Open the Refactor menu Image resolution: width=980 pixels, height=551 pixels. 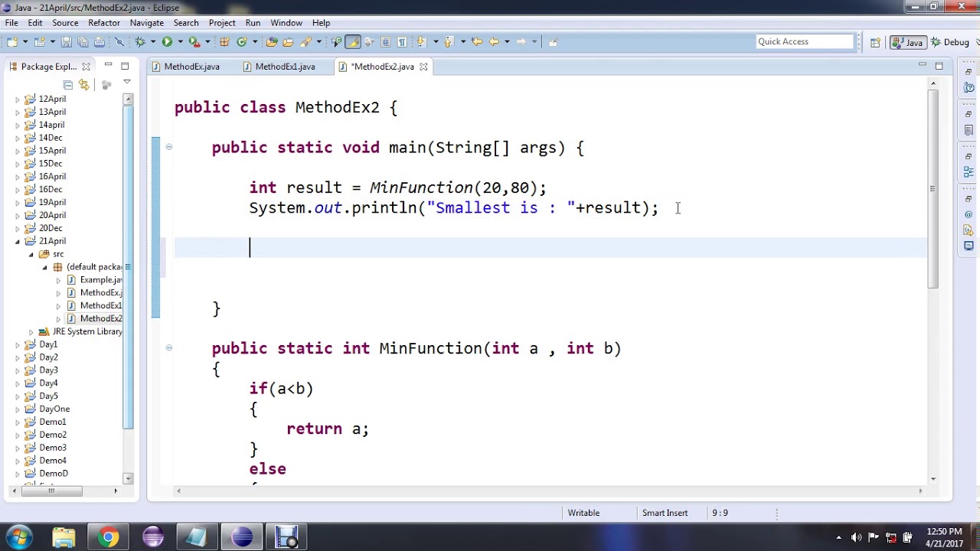click(x=104, y=23)
